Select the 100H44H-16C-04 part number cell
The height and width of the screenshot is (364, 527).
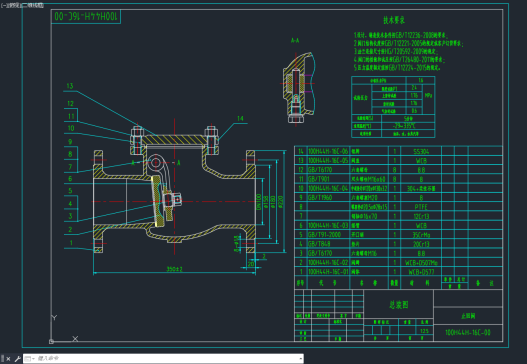[328, 189]
